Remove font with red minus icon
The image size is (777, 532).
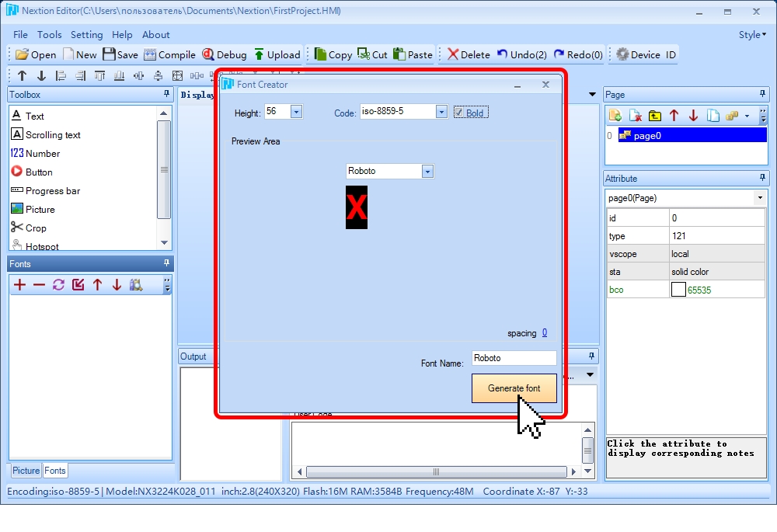pyautogui.click(x=39, y=285)
